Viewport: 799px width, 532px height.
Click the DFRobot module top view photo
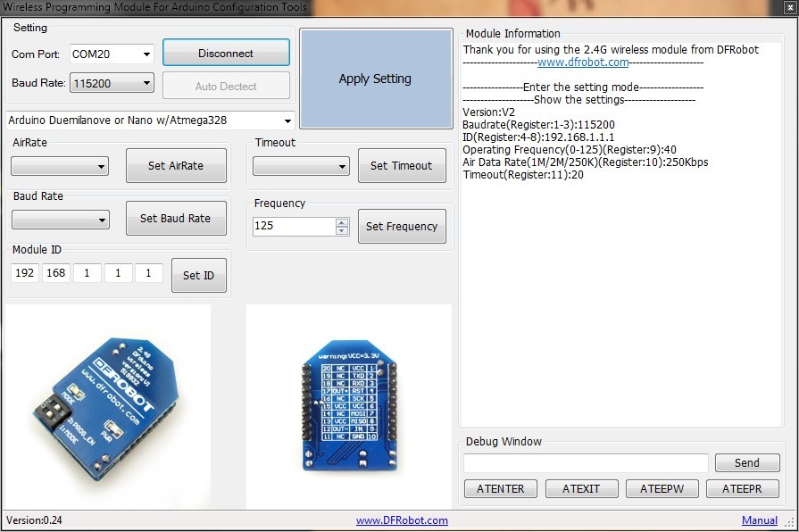point(108,406)
